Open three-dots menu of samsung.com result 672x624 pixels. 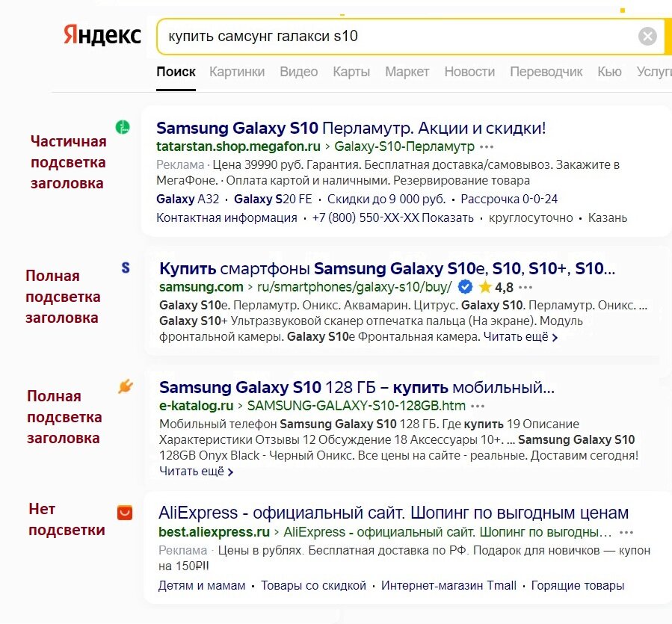click(525, 287)
